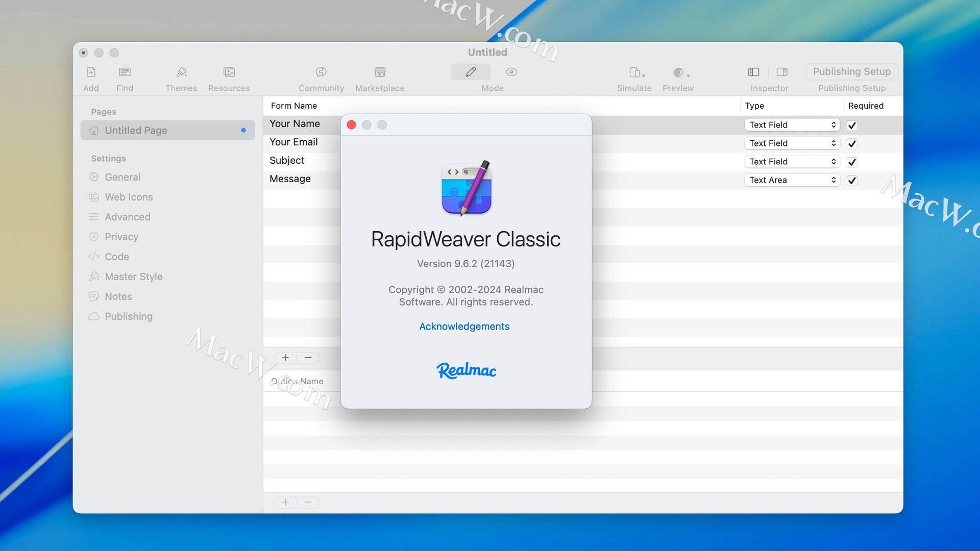
Task: Switch to Edit mode pencil icon
Action: (x=471, y=72)
